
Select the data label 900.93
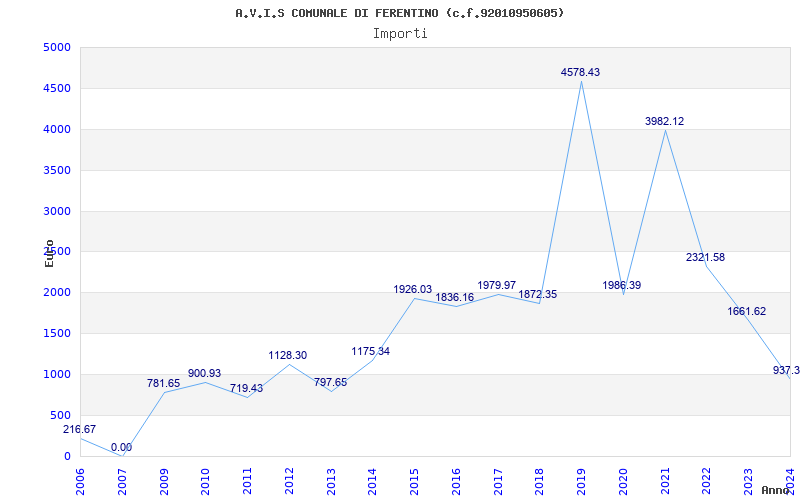[204, 373]
